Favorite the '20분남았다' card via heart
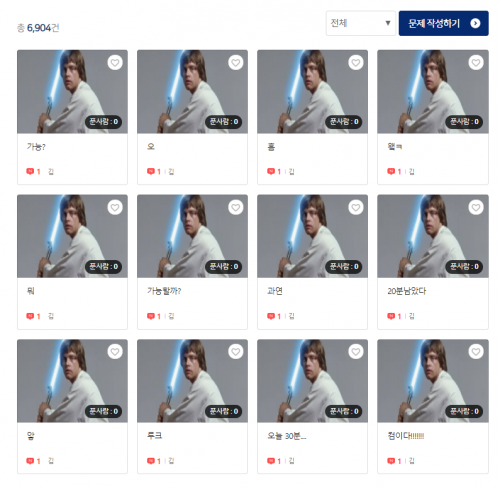Screen dimensions: 500x488 click(x=476, y=207)
